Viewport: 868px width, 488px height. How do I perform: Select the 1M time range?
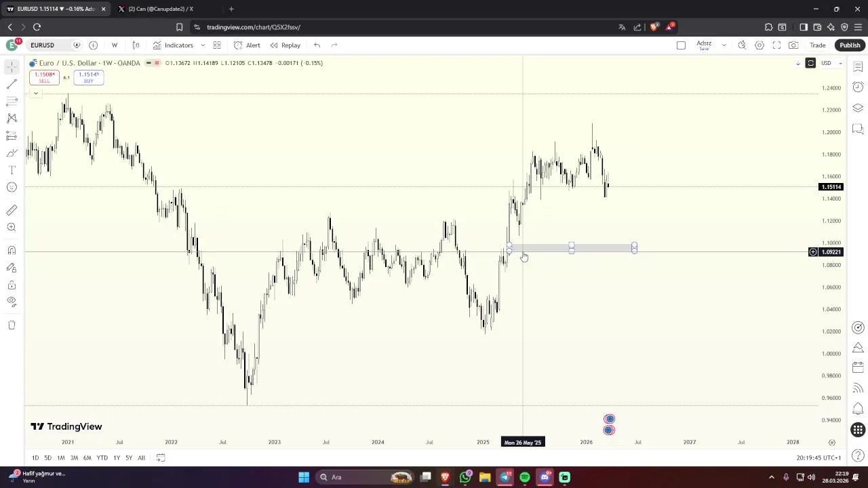60,457
